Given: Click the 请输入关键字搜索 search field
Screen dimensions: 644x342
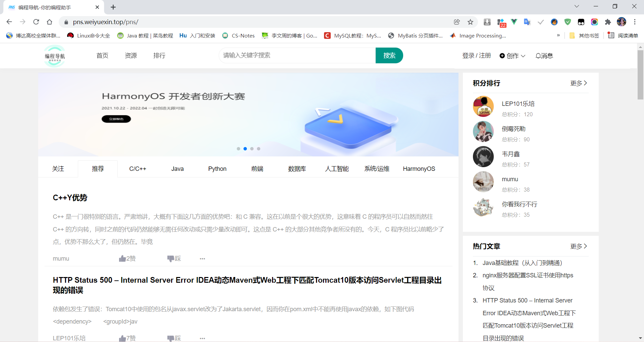Looking at the screenshot, I should point(297,56).
